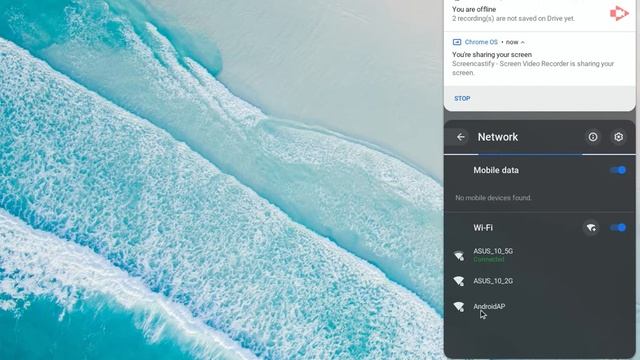Click the Screencastify arrow logo icon
The image size is (640, 360).
tap(619, 13)
